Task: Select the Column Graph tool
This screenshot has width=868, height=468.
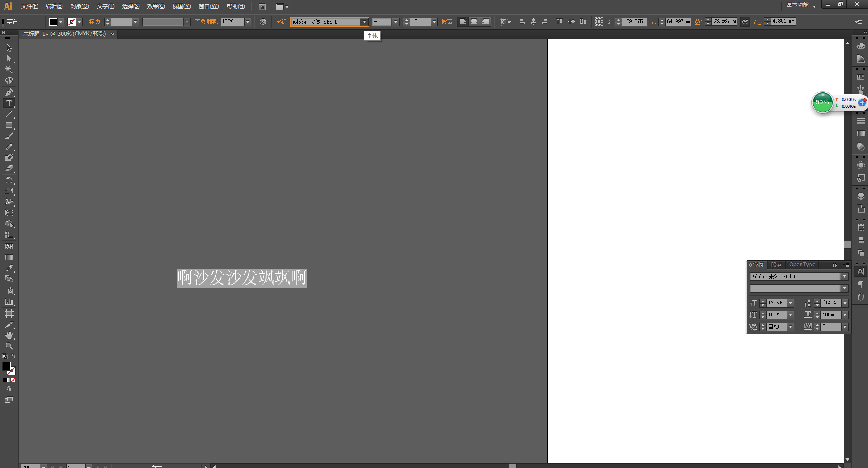Action: point(9,302)
